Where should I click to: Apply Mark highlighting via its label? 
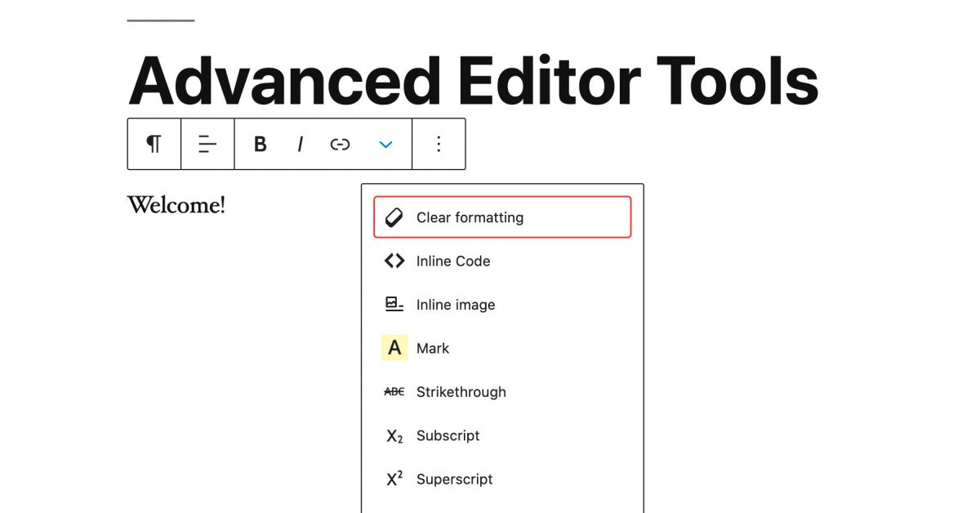click(x=433, y=349)
